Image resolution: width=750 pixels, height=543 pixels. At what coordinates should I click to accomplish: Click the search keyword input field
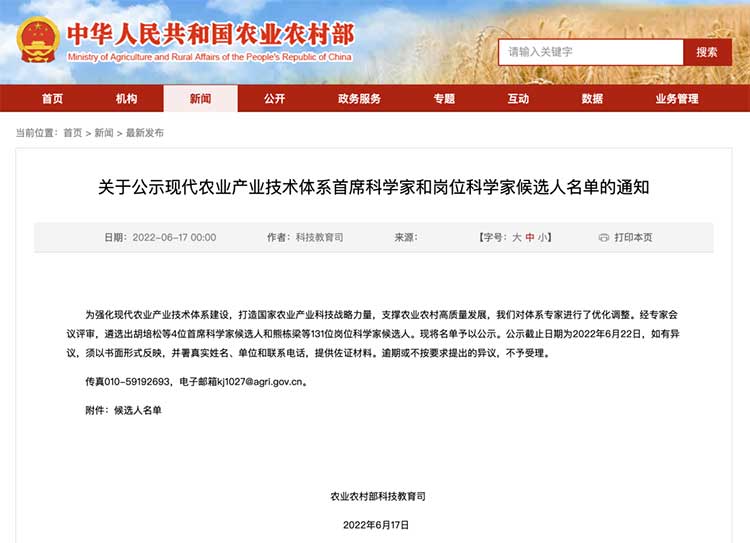click(590, 52)
